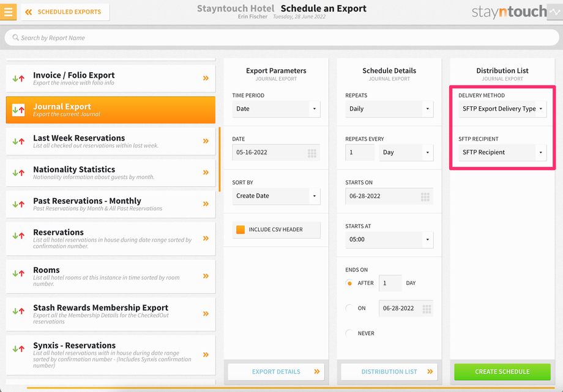563x392 pixels.
Task: Click the Date field showing 05-16-2022
Action: click(x=276, y=152)
